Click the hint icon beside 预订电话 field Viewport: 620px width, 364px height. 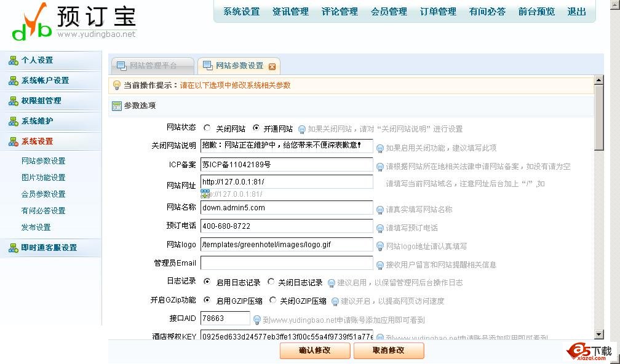pyautogui.click(x=380, y=228)
